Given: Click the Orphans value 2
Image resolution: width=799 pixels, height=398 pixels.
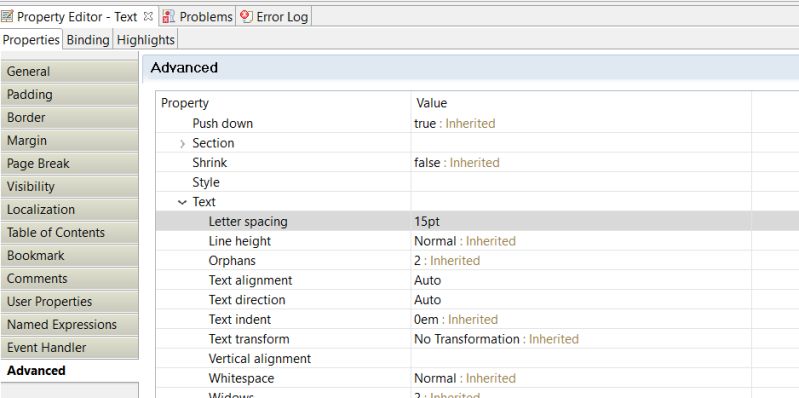Looking at the screenshot, I should pyautogui.click(x=417, y=261).
